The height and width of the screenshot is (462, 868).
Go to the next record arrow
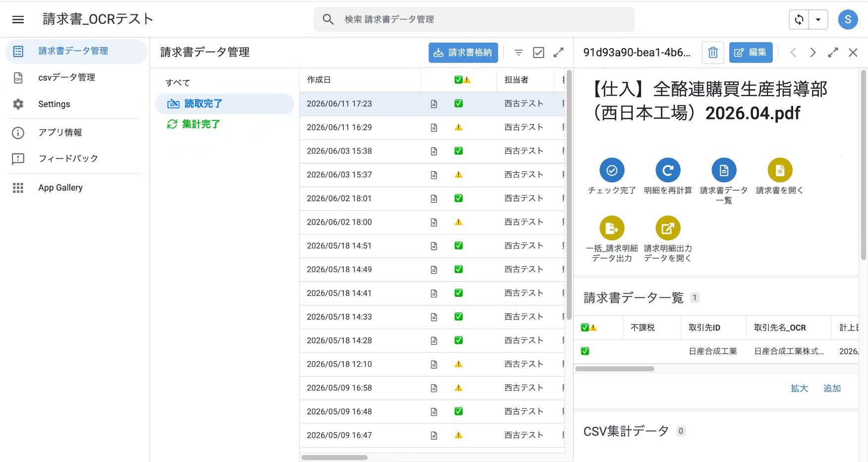click(x=813, y=53)
